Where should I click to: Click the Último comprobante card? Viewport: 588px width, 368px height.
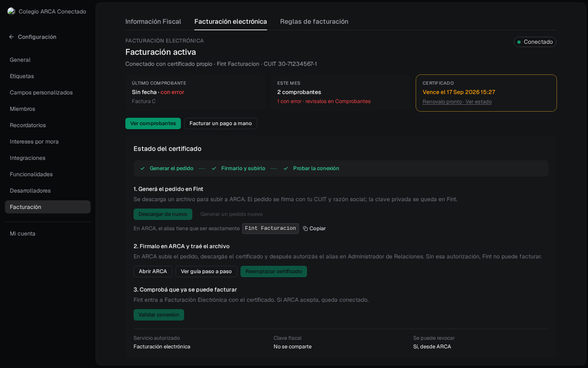point(195,93)
